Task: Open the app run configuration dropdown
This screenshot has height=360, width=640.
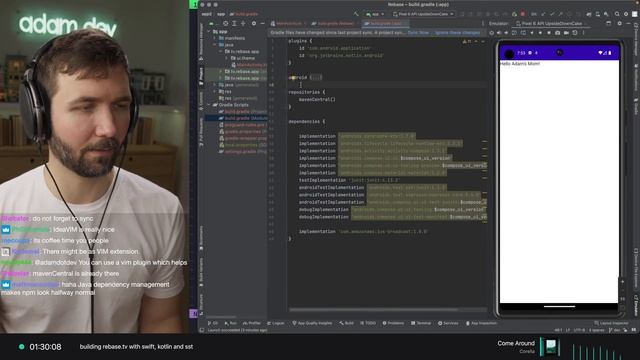Action: 375,14
